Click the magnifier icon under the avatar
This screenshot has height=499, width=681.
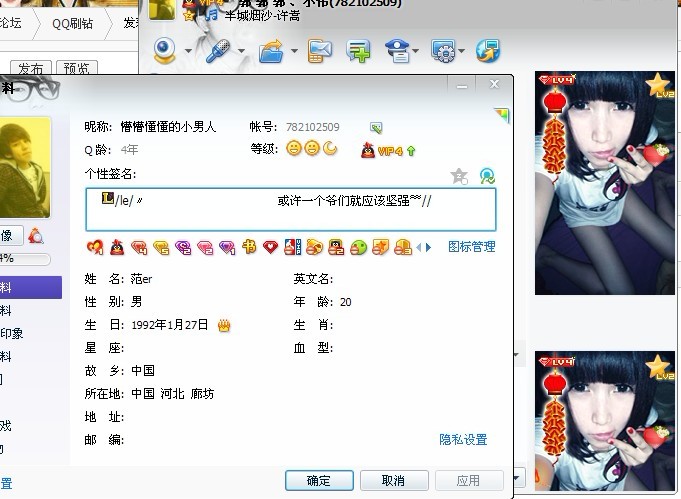(36, 236)
